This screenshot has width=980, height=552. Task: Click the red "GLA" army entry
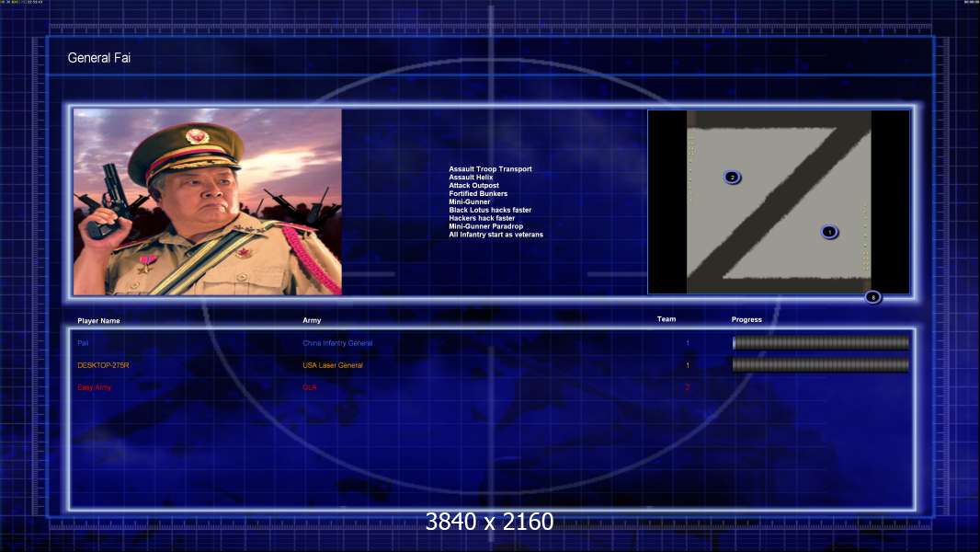310,387
